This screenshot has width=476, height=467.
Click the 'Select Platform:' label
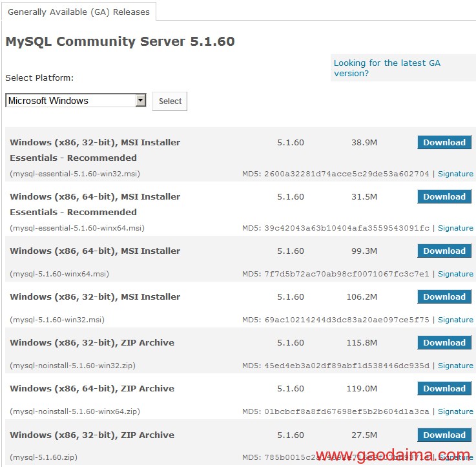39,78
